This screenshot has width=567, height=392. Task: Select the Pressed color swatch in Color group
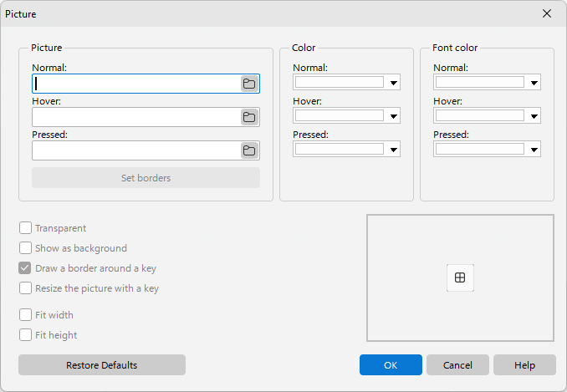coord(340,149)
